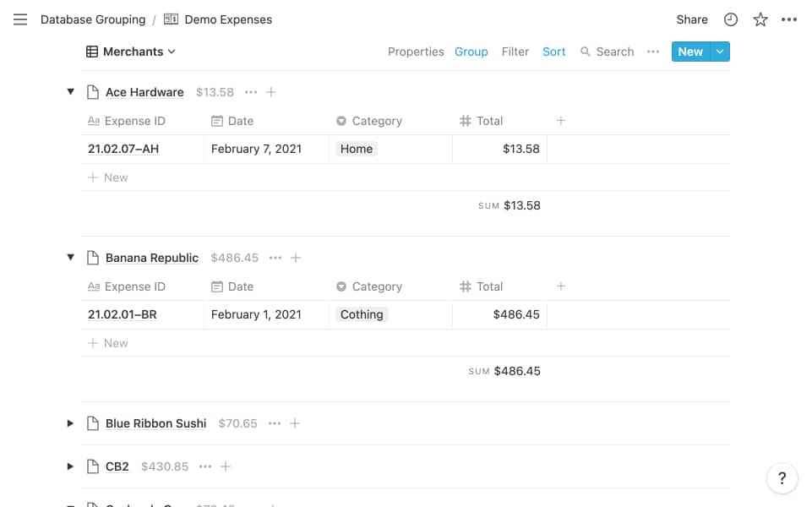
Task: Click the Cothing category tag
Action: click(362, 315)
